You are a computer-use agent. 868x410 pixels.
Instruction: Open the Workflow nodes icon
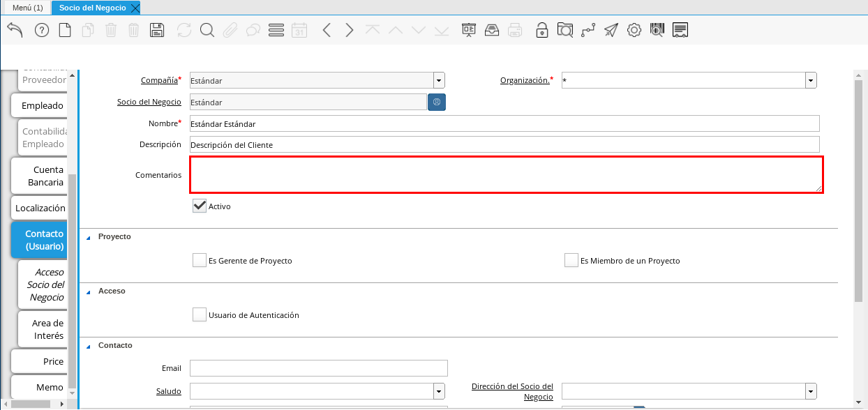(x=588, y=30)
